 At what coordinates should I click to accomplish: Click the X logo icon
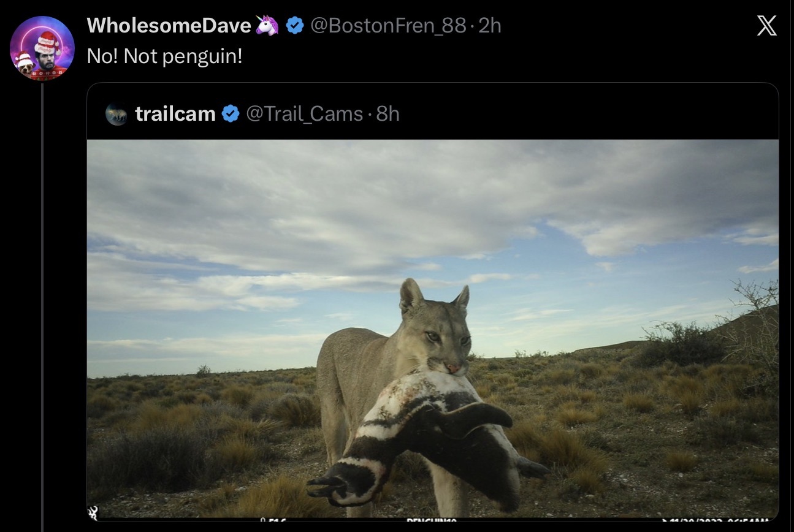[x=766, y=26]
